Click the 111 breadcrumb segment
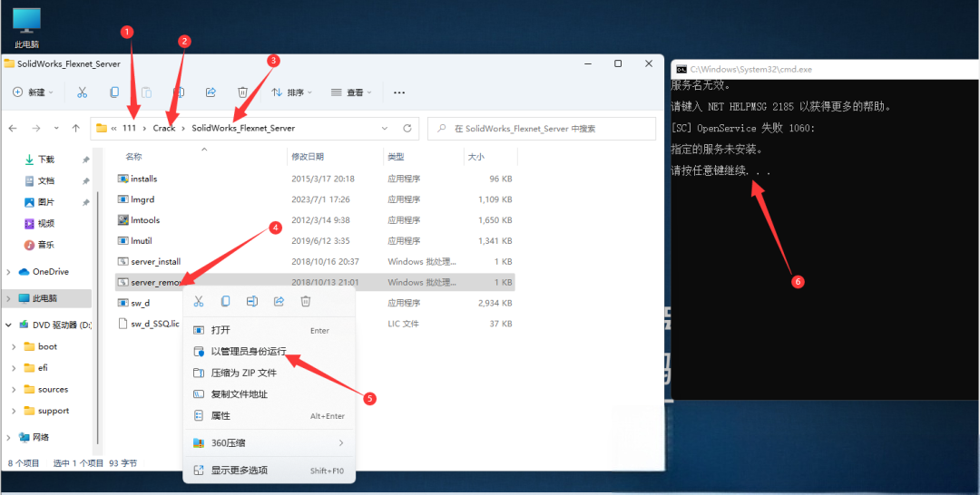The height and width of the screenshot is (495, 980). 129,128
